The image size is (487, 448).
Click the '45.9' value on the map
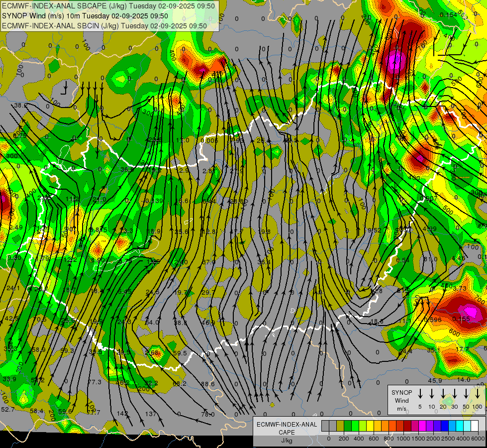pos(435,380)
